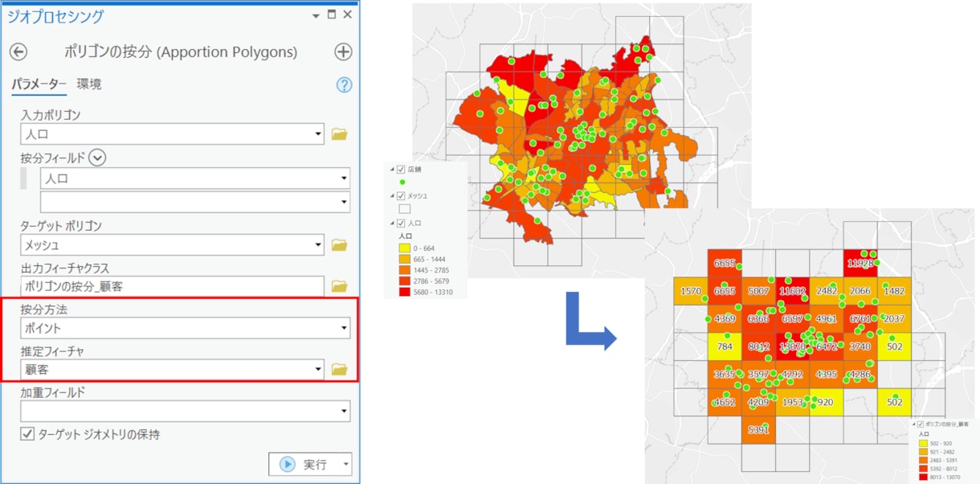This screenshot has height=484, width=980.
Task: Uncheck the 店舗 layer visibility checkbox
Action: coord(400,170)
